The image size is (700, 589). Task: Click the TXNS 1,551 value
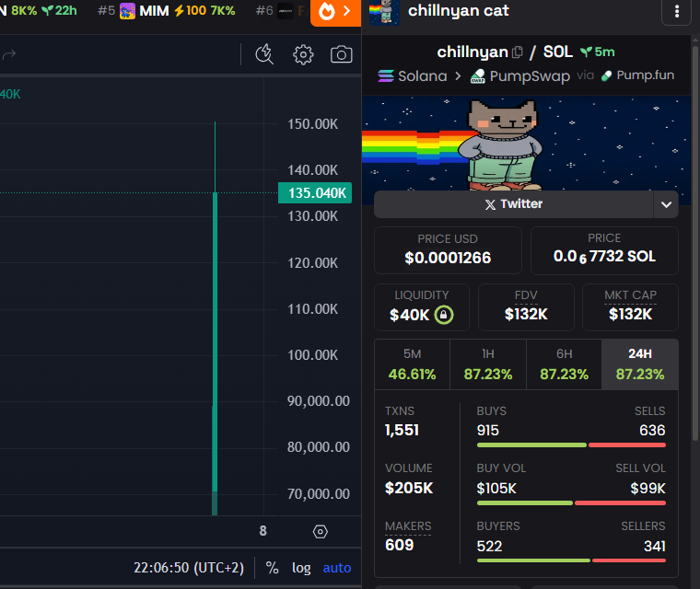click(x=402, y=430)
